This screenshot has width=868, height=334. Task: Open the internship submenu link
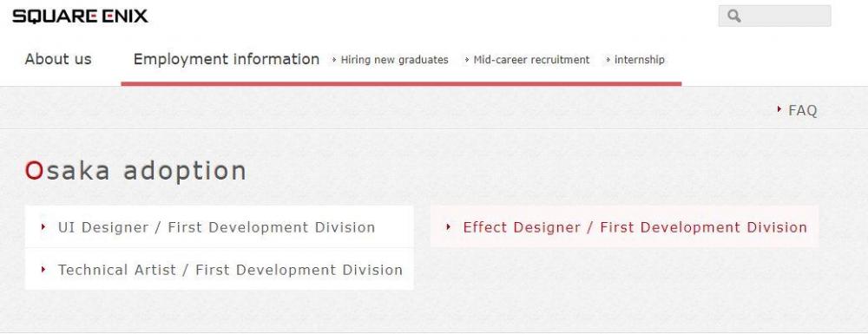pyautogui.click(x=640, y=60)
